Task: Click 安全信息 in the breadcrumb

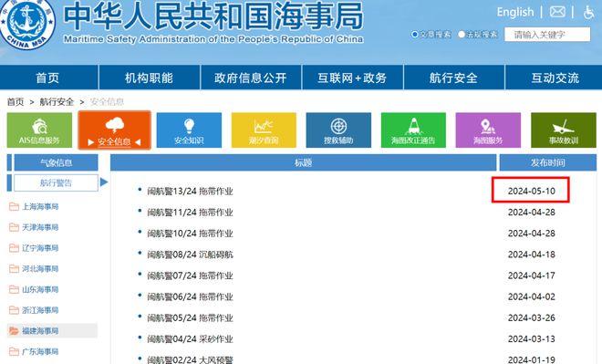Action: pyautogui.click(x=107, y=102)
